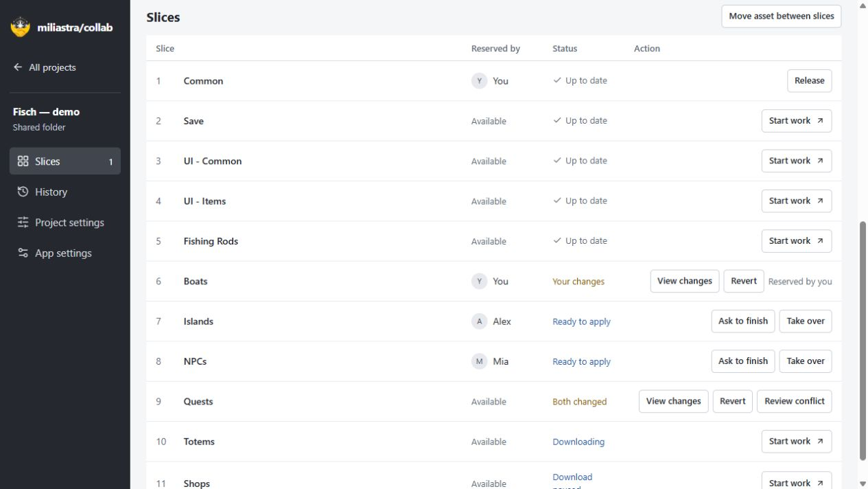Screen dimensions: 868x489
Task: Click the Slices page heading
Action: [163, 17]
